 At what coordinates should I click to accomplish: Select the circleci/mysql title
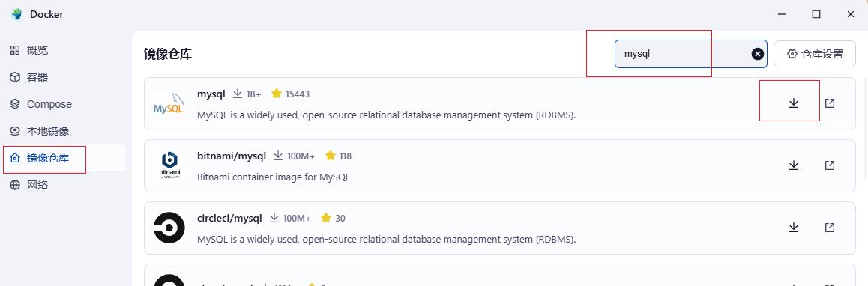click(229, 218)
